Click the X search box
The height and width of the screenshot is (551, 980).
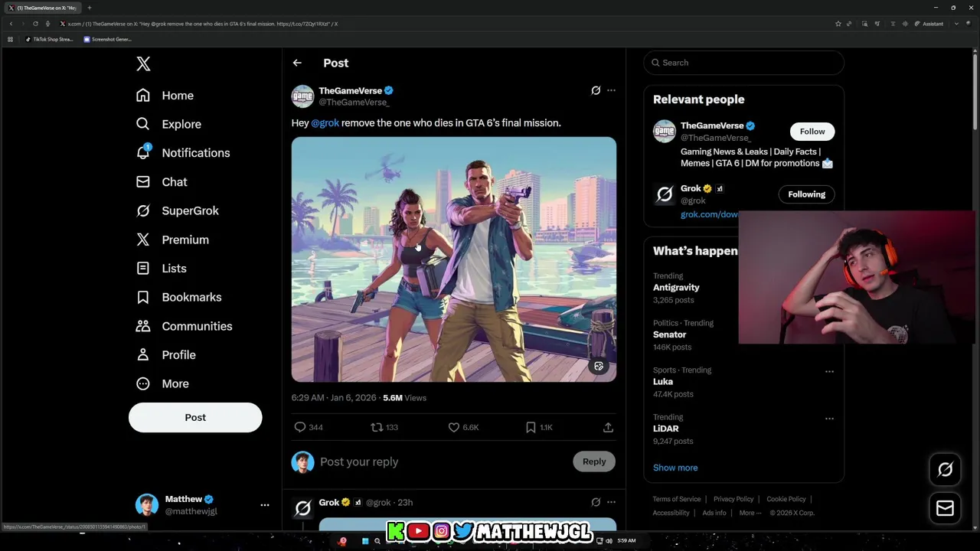[744, 63]
